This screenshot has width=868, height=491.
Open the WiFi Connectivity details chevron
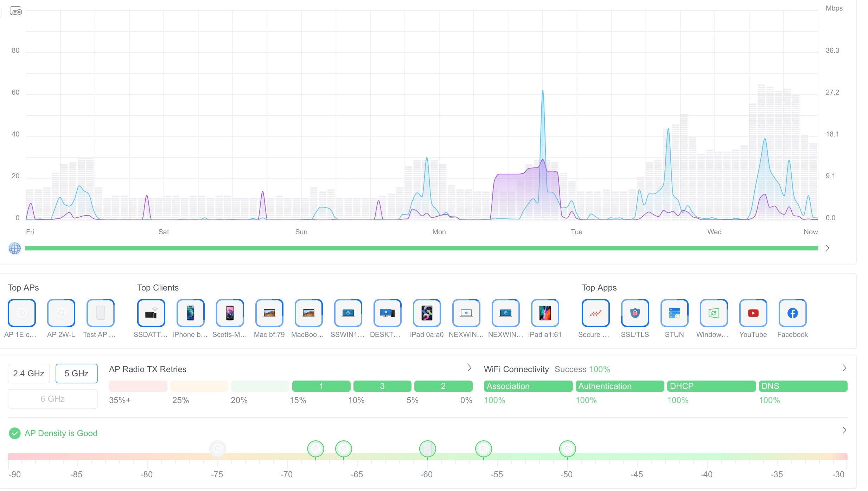(844, 368)
